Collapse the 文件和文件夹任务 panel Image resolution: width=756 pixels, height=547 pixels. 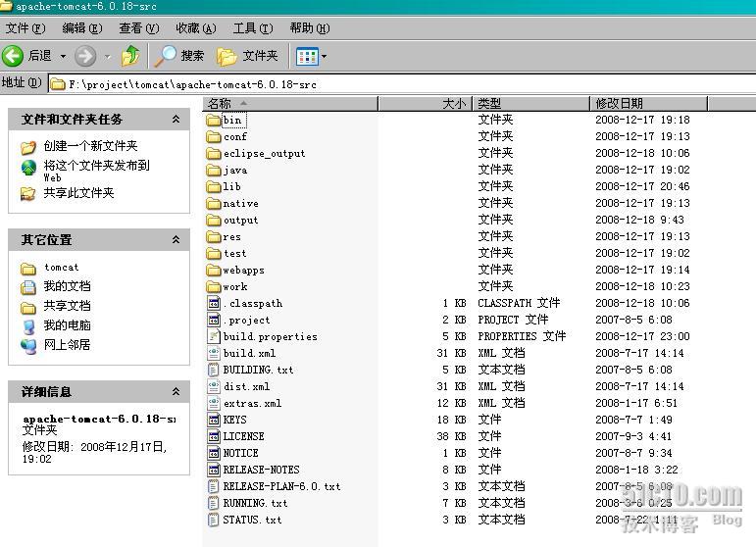point(176,119)
